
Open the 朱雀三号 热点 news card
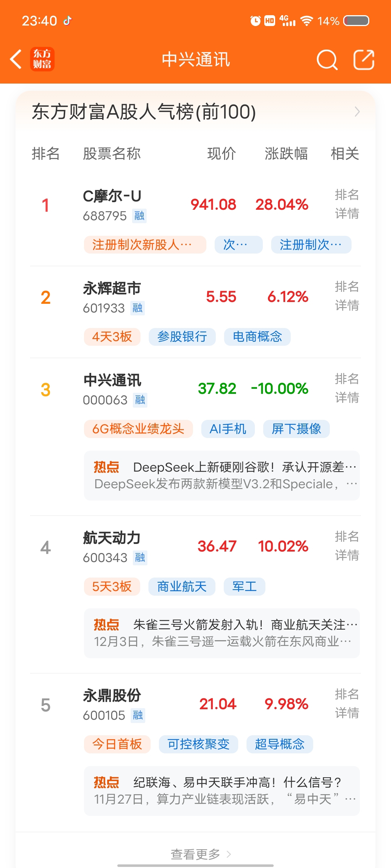(x=222, y=633)
